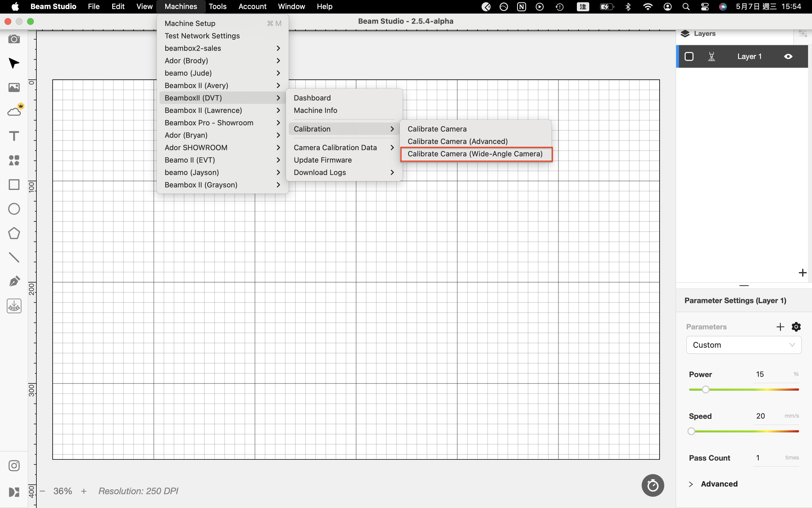
Task: Choose Test Network Settings
Action: (x=222, y=36)
